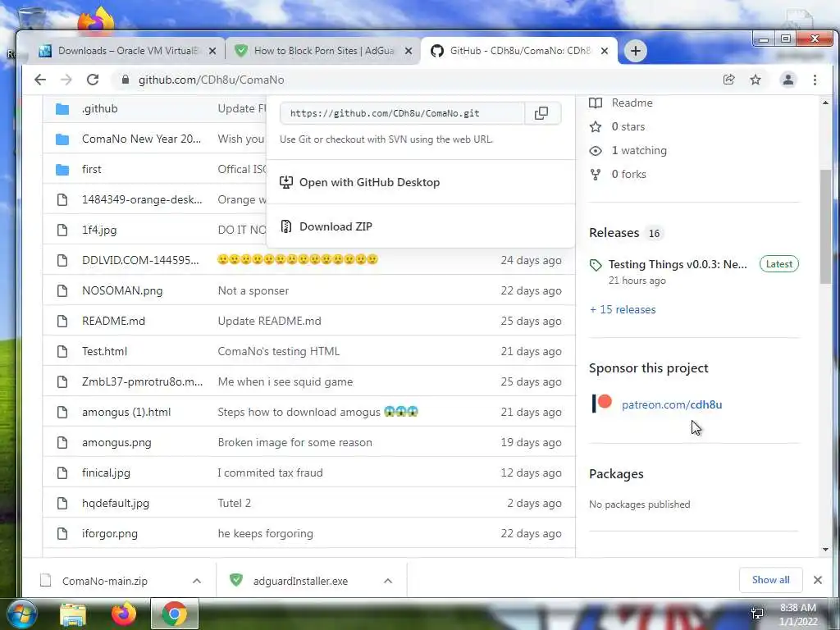Reload the GitHub page
The height and width of the screenshot is (630, 840).
pos(93,80)
